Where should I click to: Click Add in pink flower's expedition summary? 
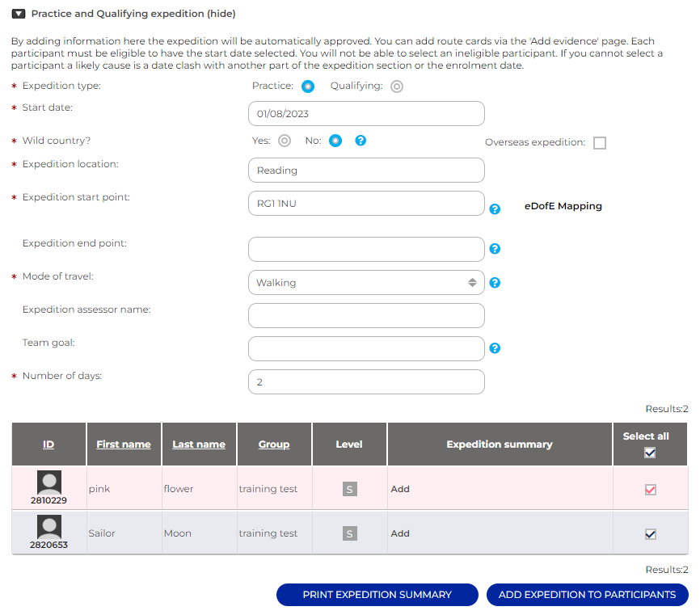point(400,488)
